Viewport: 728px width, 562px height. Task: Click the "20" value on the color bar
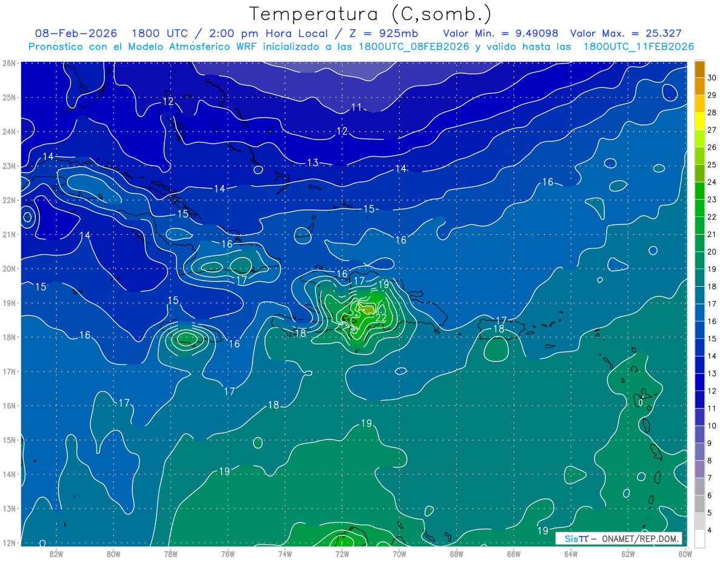[x=712, y=252]
